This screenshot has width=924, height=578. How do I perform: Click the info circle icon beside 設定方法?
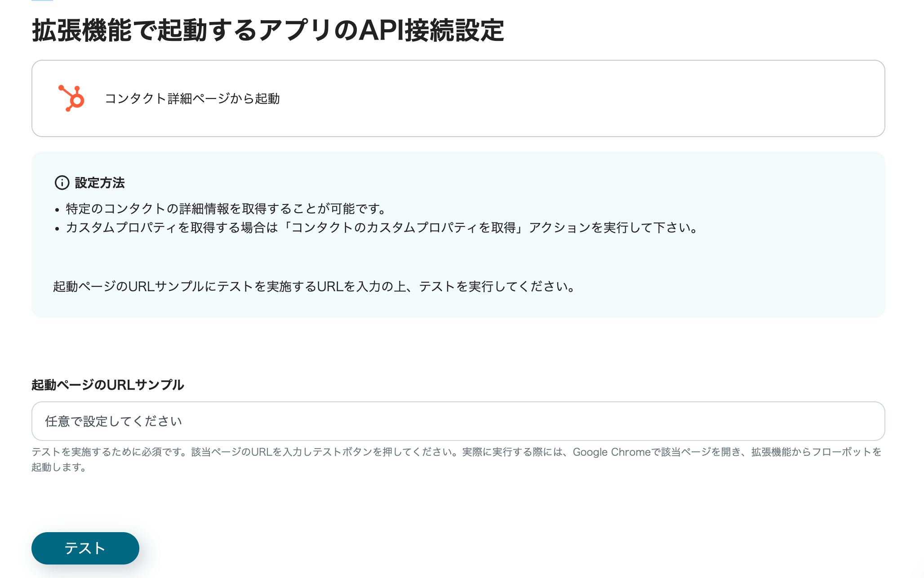[62, 182]
